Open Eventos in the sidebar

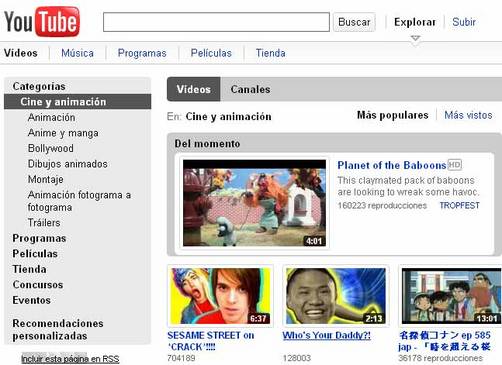pyautogui.click(x=32, y=300)
